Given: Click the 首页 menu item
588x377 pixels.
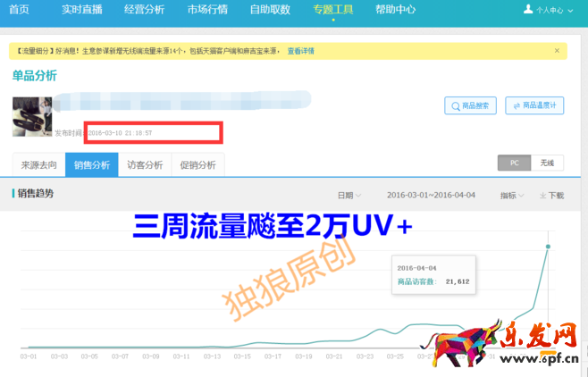Looking at the screenshot, I should pos(19,10).
